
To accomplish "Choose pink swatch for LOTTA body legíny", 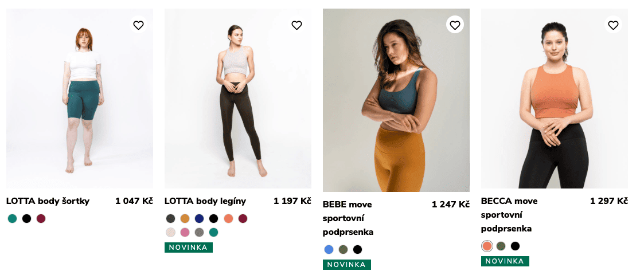I will 185,232.
